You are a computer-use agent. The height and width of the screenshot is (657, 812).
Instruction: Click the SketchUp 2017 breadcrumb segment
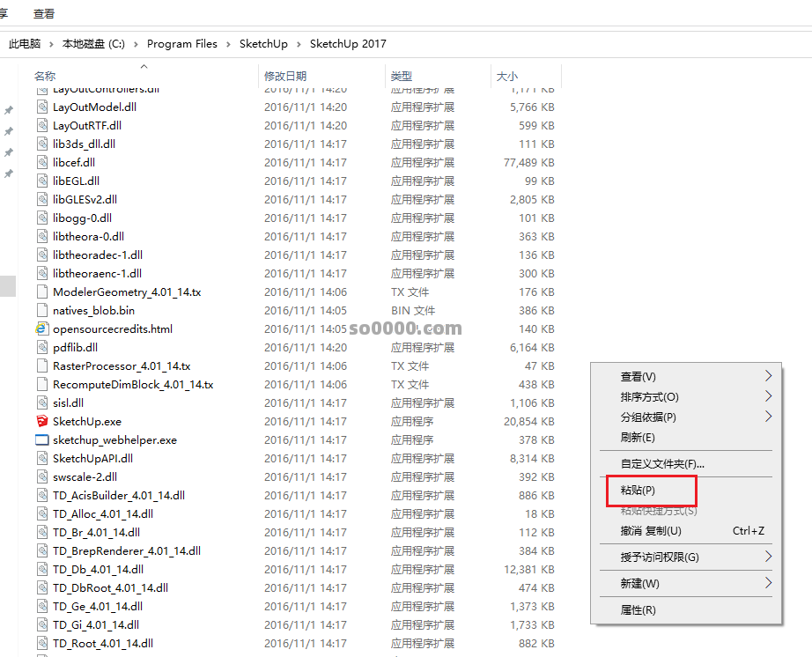click(348, 44)
